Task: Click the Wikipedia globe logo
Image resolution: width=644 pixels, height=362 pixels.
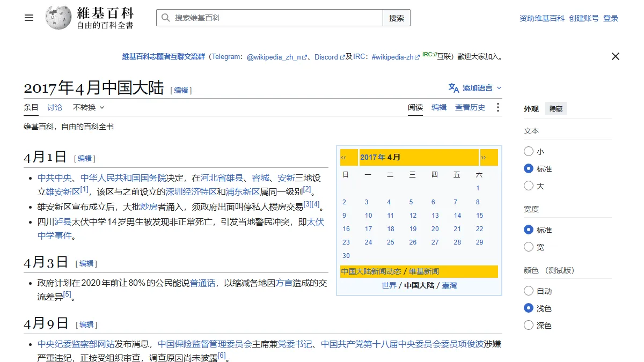Action: point(58,18)
